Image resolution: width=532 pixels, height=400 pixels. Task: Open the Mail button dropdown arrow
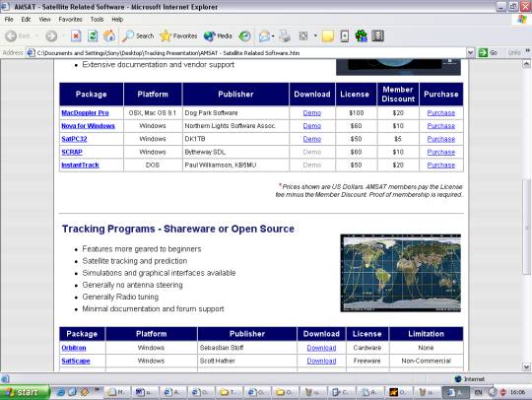(x=273, y=36)
